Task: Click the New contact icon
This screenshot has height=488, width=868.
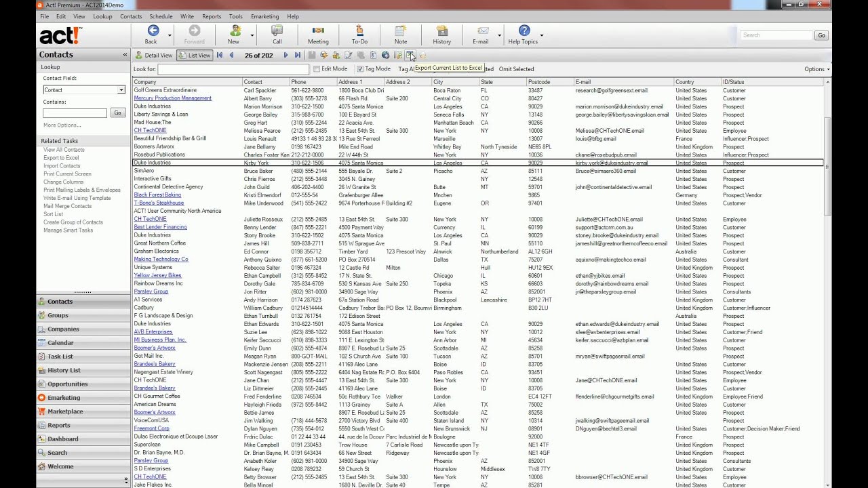Action: click(x=235, y=30)
